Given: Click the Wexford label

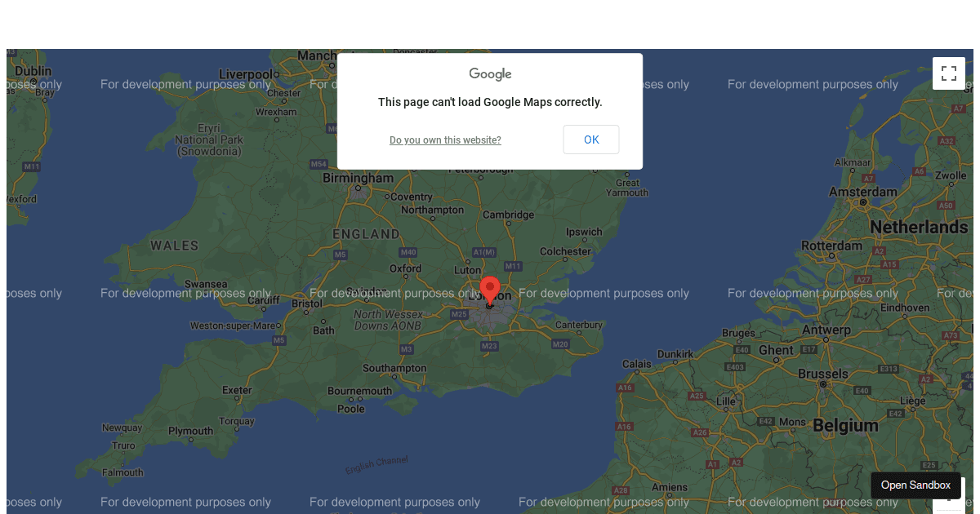Looking at the screenshot, I should [22, 198].
